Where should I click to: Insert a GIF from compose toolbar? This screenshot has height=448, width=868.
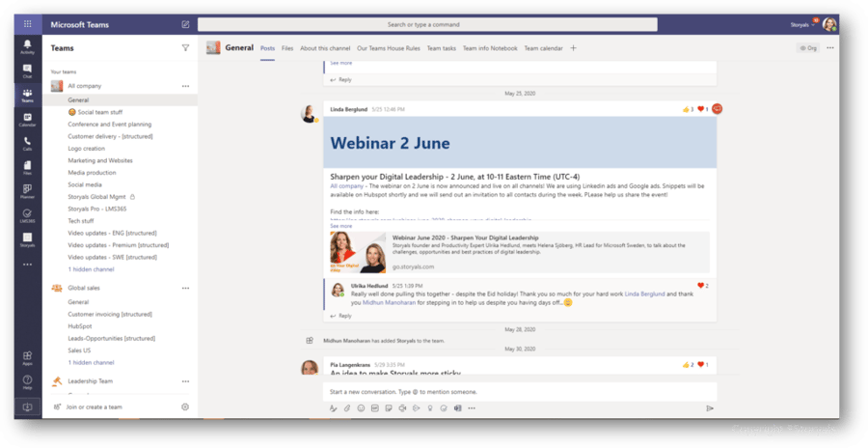(x=375, y=408)
